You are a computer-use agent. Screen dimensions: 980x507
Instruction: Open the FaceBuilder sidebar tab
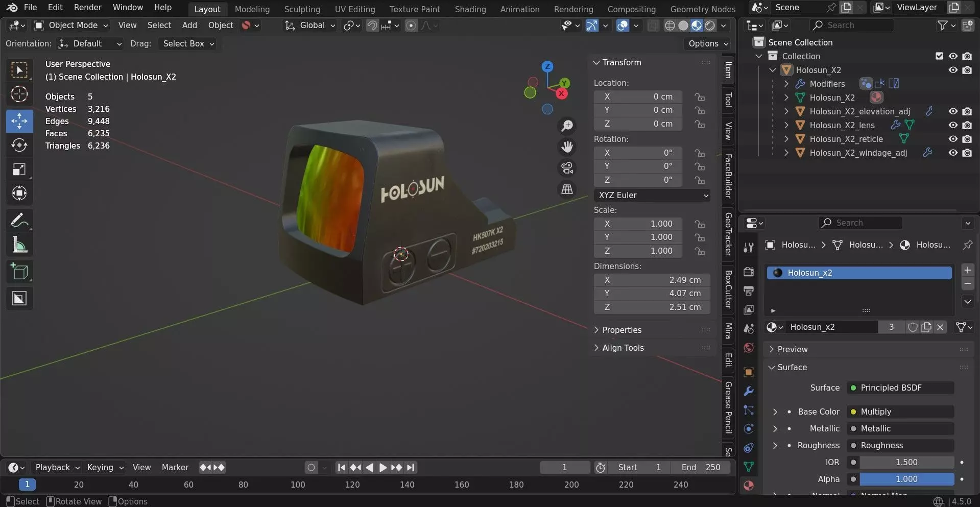(x=728, y=176)
